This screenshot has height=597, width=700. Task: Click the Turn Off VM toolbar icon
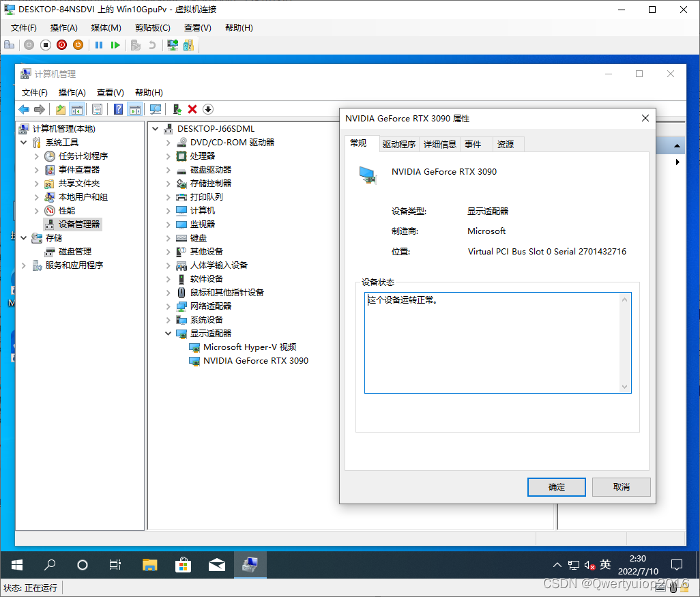[46, 45]
